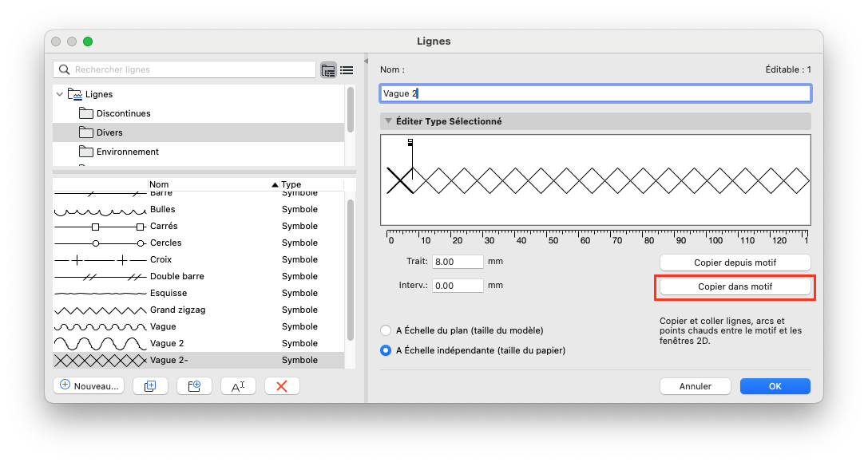Click the Rechercher lignes search field

click(x=184, y=69)
